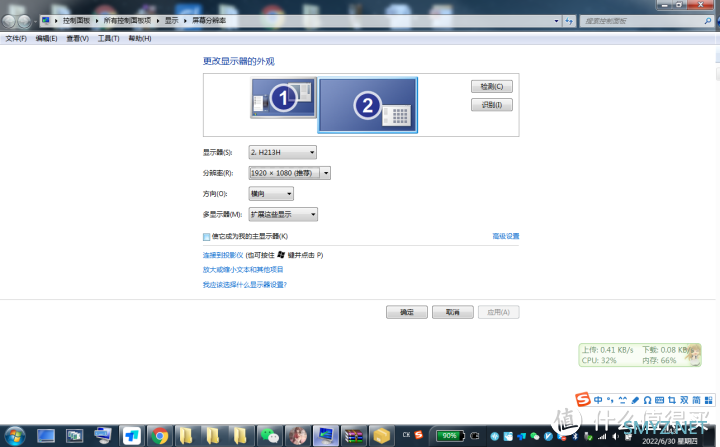This screenshot has height=447, width=720.
Task: Select monitor 1 in the display preview
Action: [x=283, y=98]
